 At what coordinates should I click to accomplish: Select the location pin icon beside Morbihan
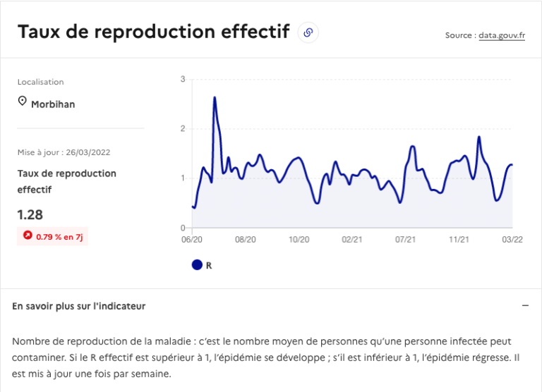tap(22, 102)
